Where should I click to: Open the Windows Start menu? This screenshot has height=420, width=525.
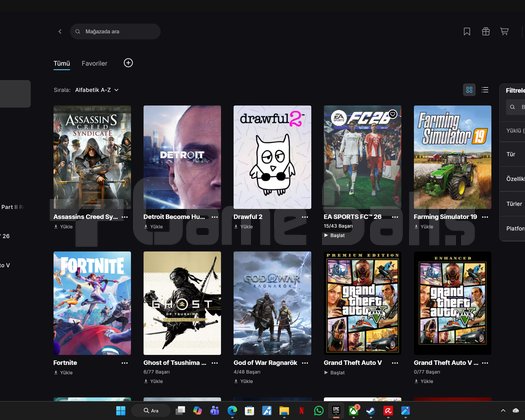(x=121, y=411)
